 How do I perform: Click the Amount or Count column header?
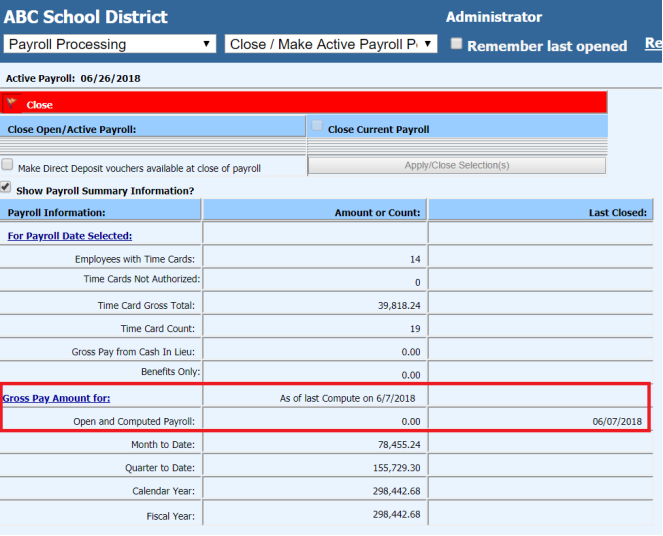click(x=377, y=212)
